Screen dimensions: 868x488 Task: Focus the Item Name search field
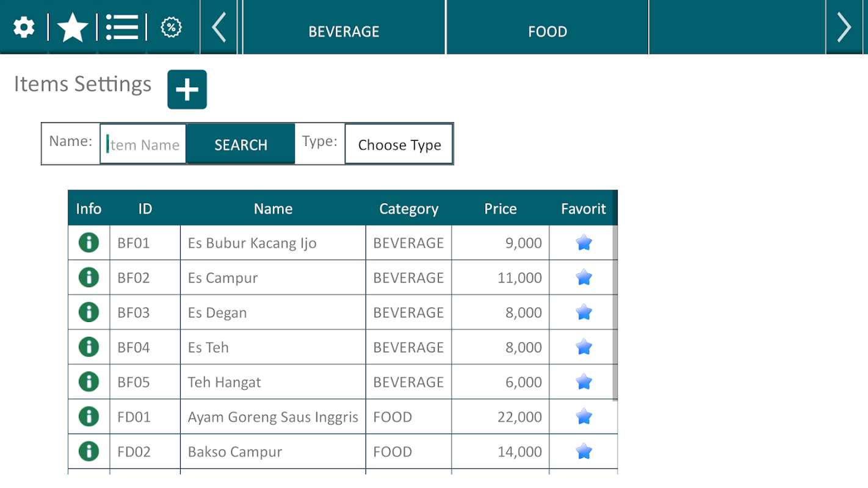[143, 145]
